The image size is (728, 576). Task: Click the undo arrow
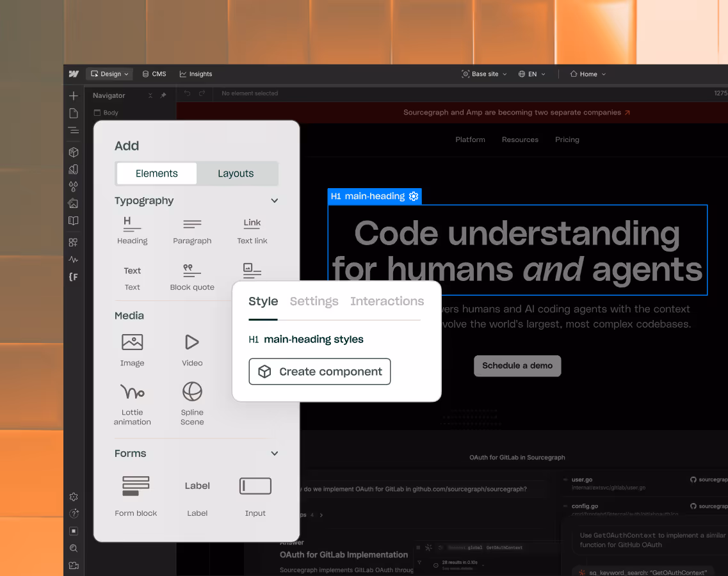tap(187, 93)
